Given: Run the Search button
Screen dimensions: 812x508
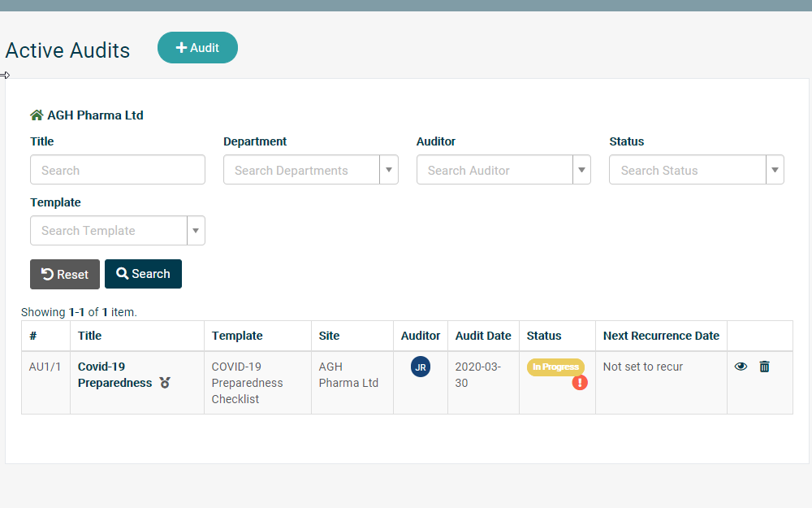Looking at the screenshot, I should 144,274.
